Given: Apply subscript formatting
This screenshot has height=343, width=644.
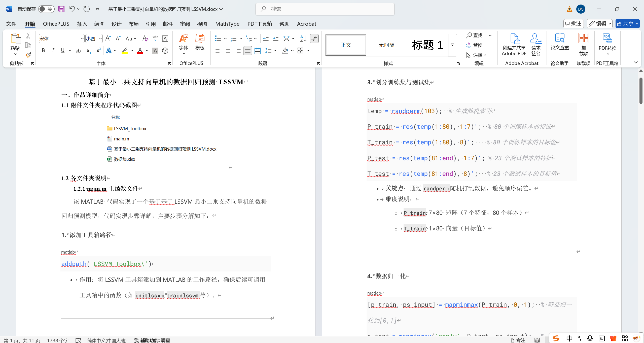Looking at the screenshot, I should click(x=88, y=51).
